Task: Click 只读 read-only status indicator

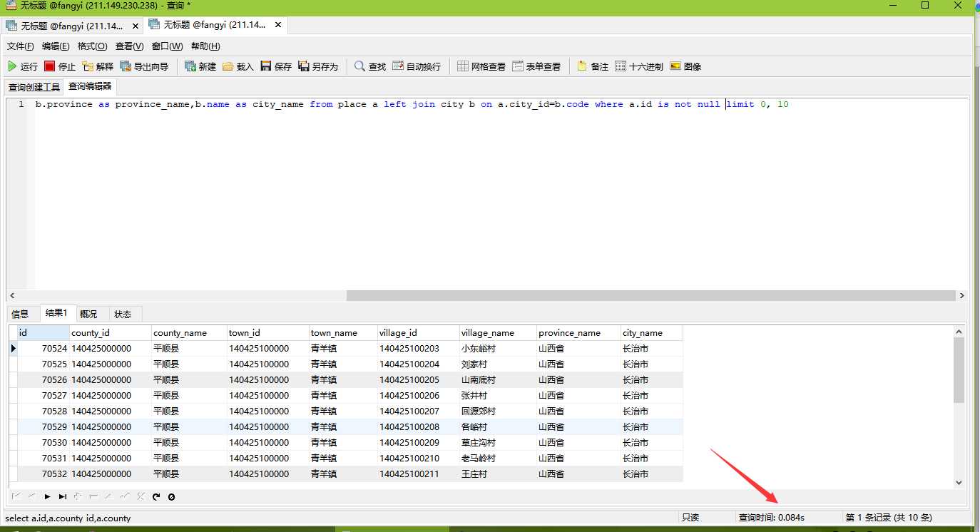Action: point(690,518)
